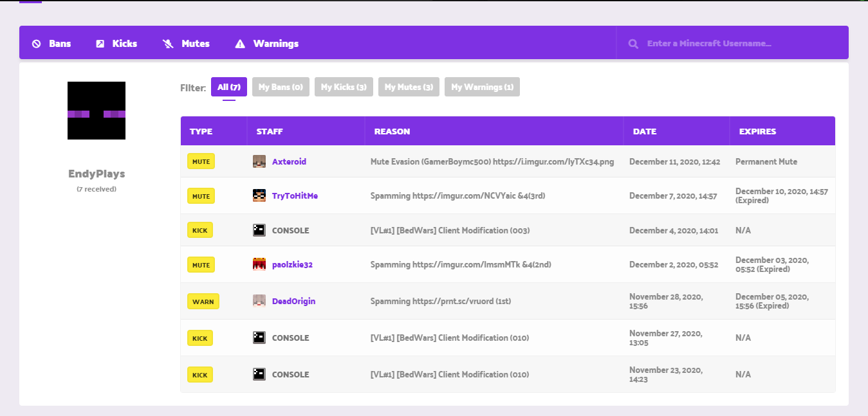Open DeadOrigin staff profile link
This screenshot has height=416, width=868.
[x=293, y=301]
